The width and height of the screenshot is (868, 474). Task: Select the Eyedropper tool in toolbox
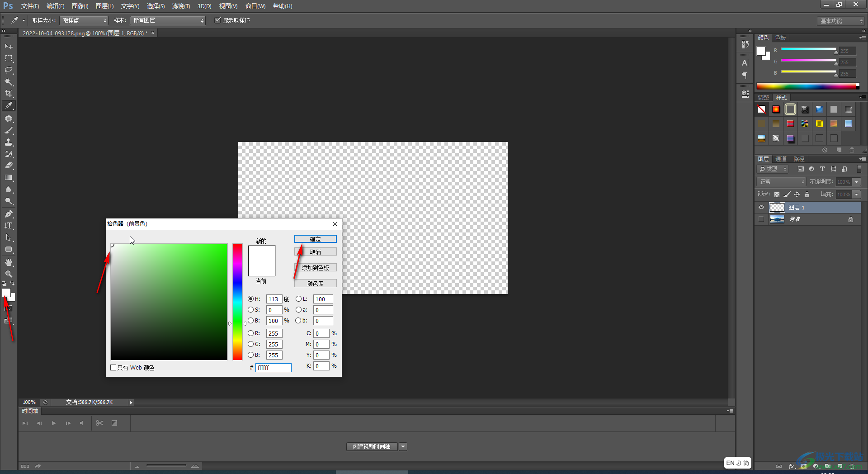(x=9, y=106)
